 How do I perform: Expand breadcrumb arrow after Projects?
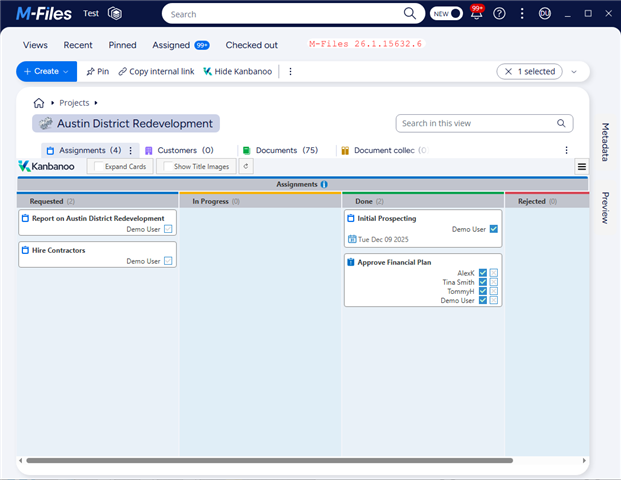click(96, 103)
